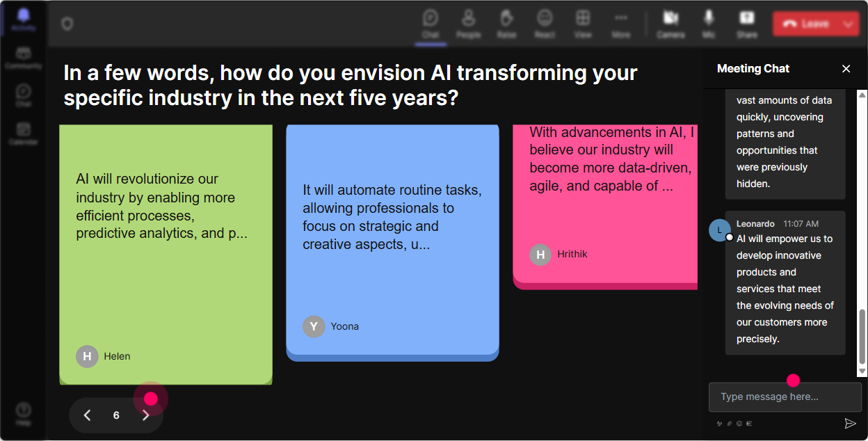868x441 pixels.
Task: Start Share screen
Action: pos(747,24)
